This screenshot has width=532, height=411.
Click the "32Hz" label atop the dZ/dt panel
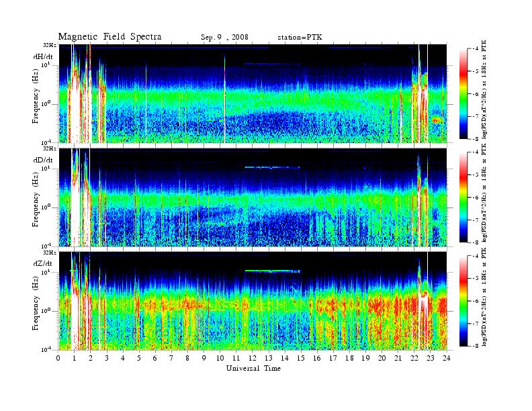pos(50,253)
